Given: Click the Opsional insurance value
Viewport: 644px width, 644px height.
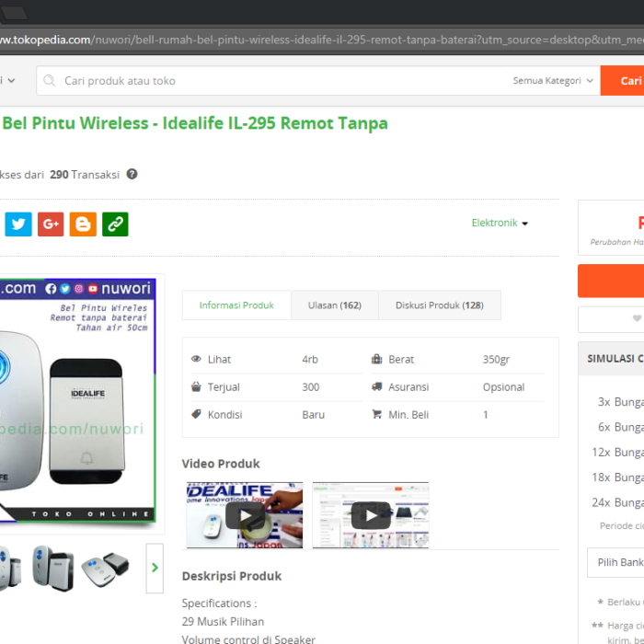Looking at the screenshot, I should coord(503,387).
